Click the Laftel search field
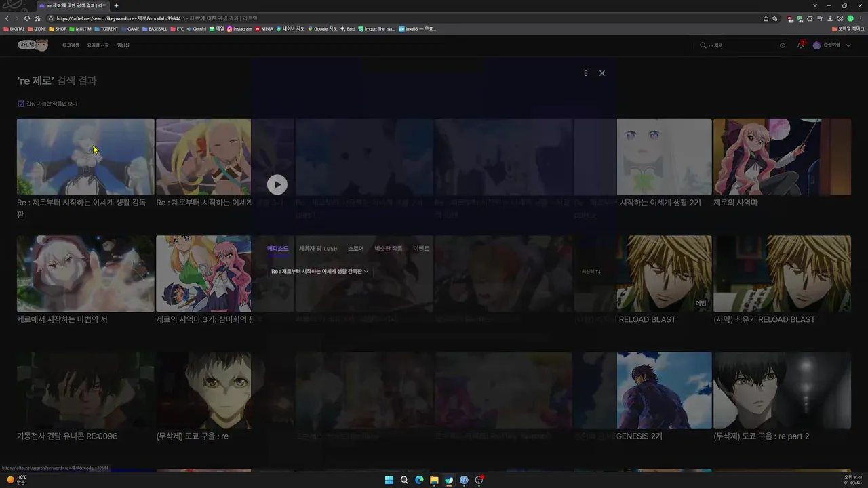 [x=743, y=45]
